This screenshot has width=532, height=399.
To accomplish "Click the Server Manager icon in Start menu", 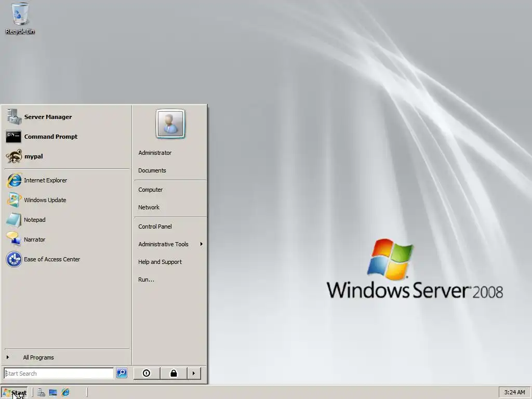I will tap(14, 117).
